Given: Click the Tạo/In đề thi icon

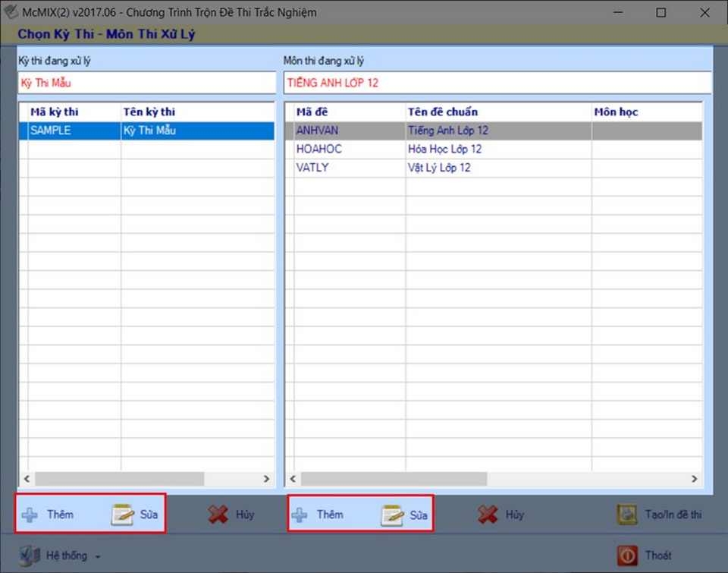Looking at the screenshot, I should coord(627,515).
